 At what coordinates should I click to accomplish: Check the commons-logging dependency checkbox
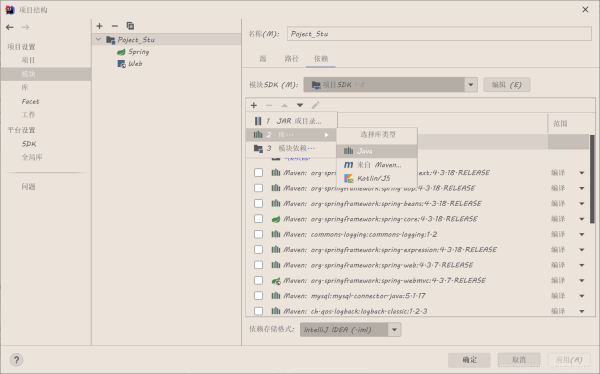259,234
